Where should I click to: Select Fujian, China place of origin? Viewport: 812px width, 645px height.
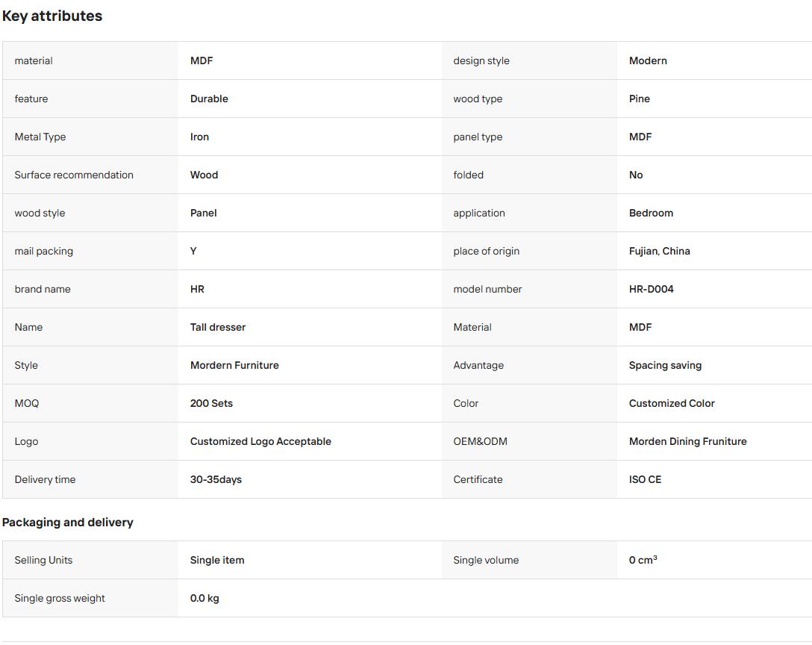click(x=659, y=252)
